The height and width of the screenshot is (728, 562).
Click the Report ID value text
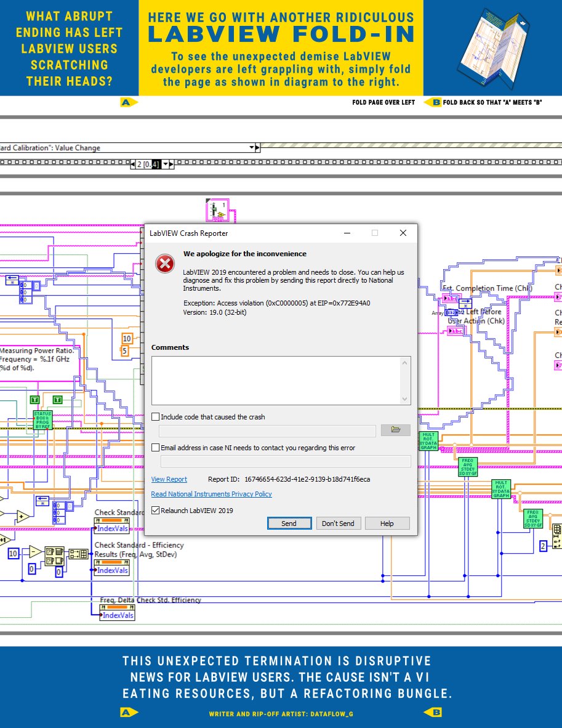[x=307, y=479]
